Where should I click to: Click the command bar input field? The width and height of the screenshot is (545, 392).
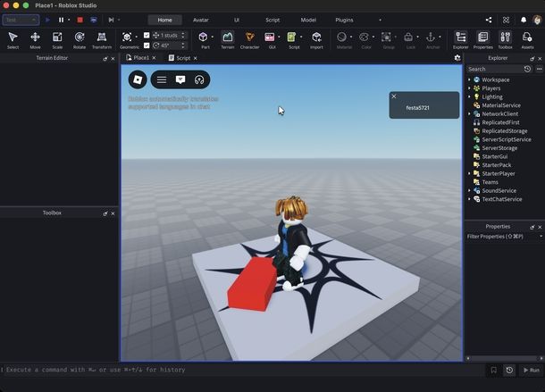point(243,370)
